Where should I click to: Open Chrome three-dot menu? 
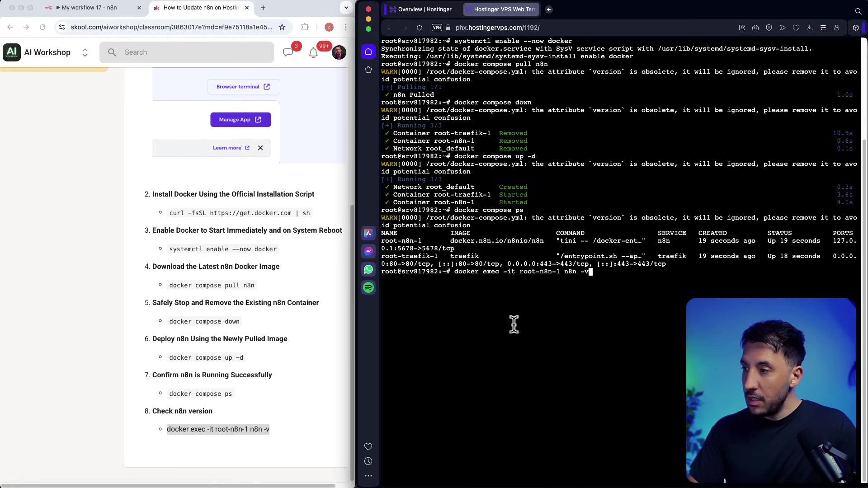coord(345,27)
